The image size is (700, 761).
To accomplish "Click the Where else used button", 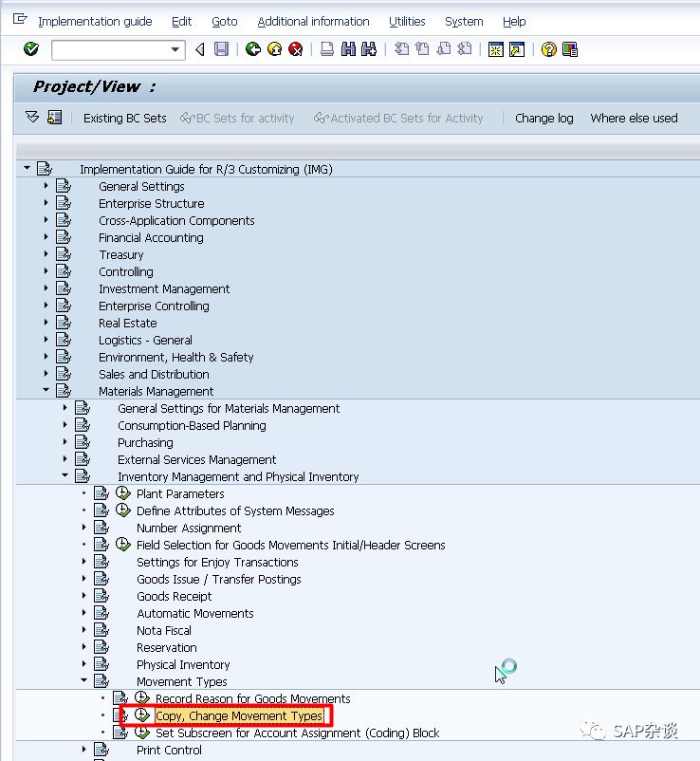I will tap(634, 118).
